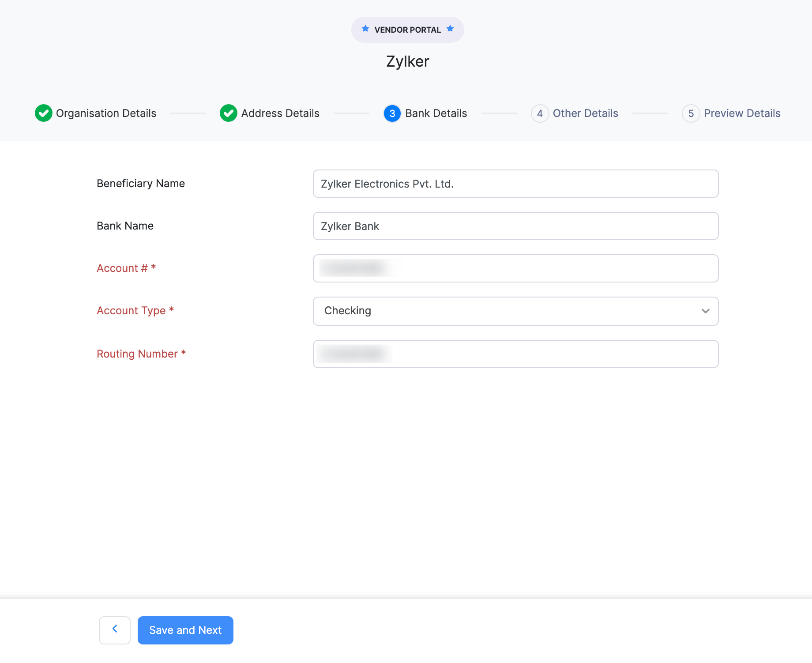Screen dimensions: 812x663
Task: Click the back chevron icon near Save and Next
Action: pos(114,630)
